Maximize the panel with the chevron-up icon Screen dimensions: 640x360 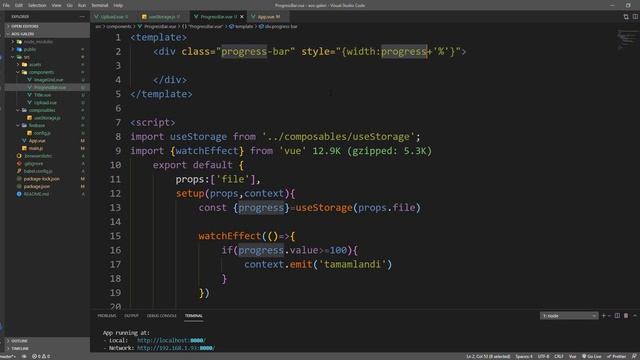tap(635, 316)
